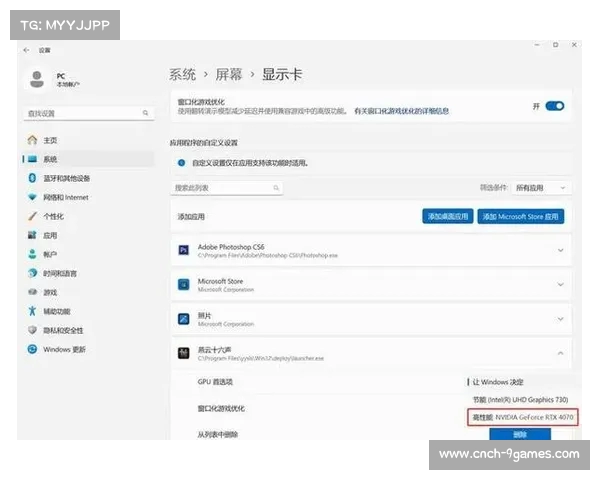Expand the Adobe Photoshop CS6 row chevron
The height and width of the screenshot is (480, 600).
click(x=561, y=250)
